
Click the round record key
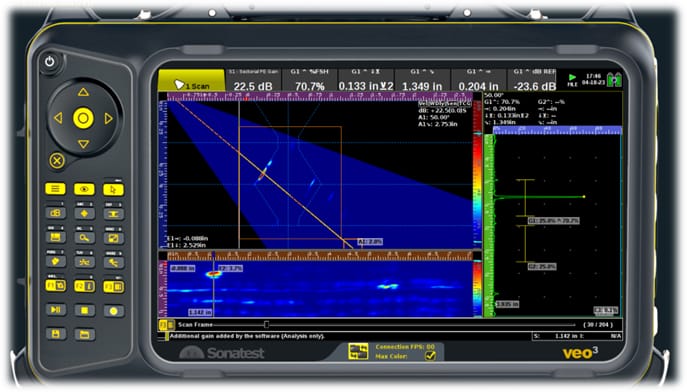113,311
